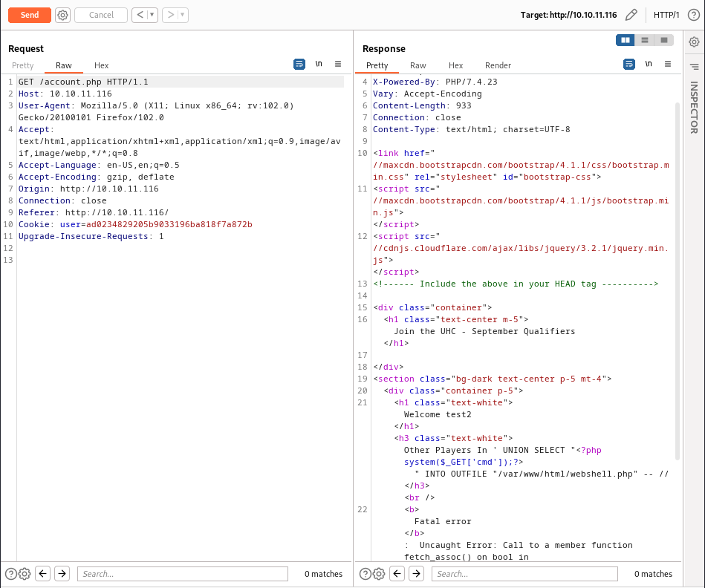Jump to next match in Request search
The image size is (705, 588).
point(62,574)
